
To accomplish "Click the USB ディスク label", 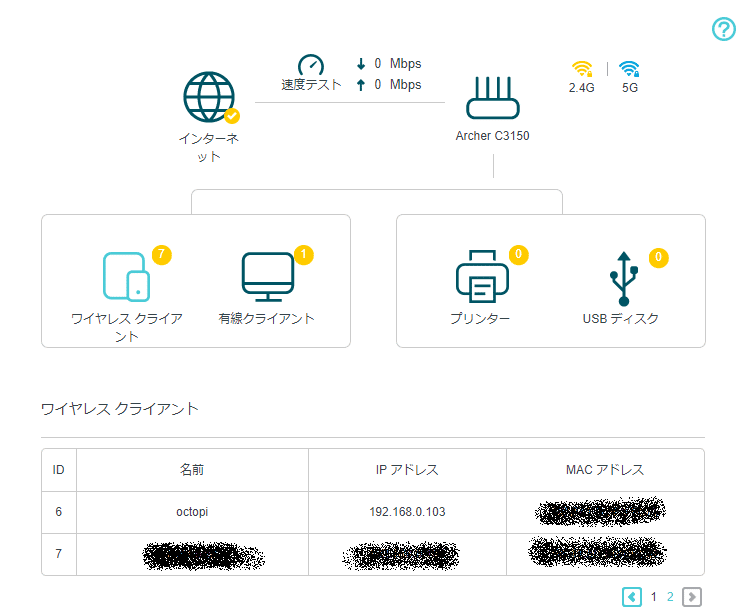I will click(621, 318).
